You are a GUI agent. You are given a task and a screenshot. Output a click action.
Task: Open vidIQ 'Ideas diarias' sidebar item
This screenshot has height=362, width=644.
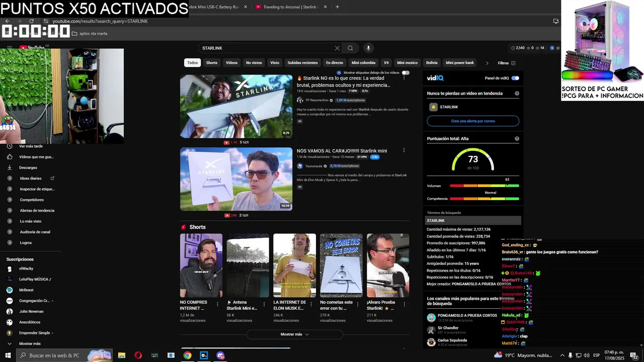pos(30,178)
